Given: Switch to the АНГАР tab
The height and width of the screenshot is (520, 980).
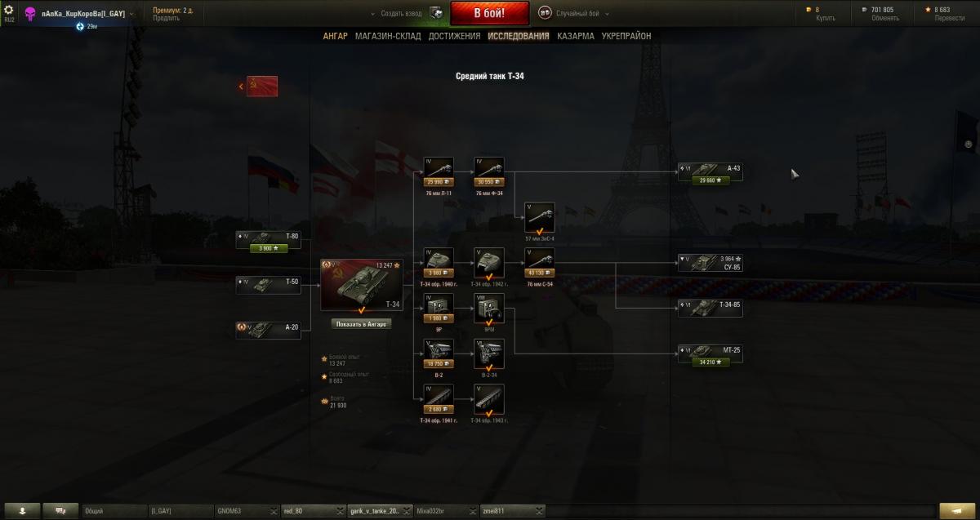Looking at the screenshot, I should (335, 36).
